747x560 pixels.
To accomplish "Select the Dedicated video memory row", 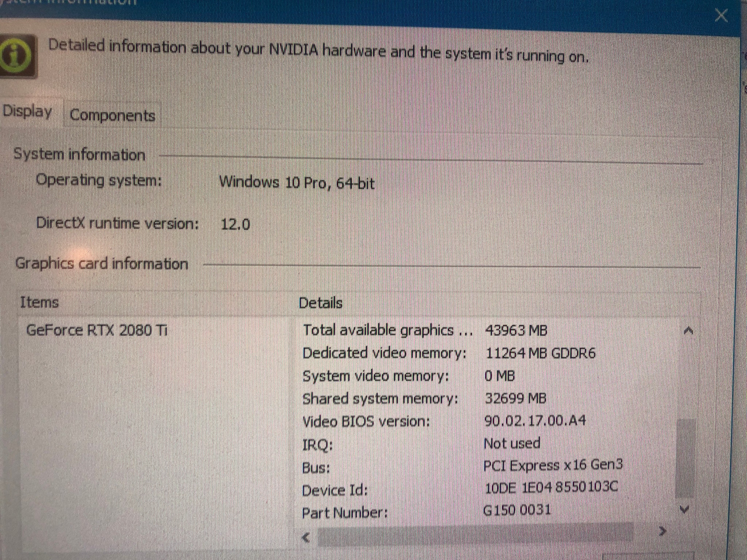I will click(x=449, y=353).
